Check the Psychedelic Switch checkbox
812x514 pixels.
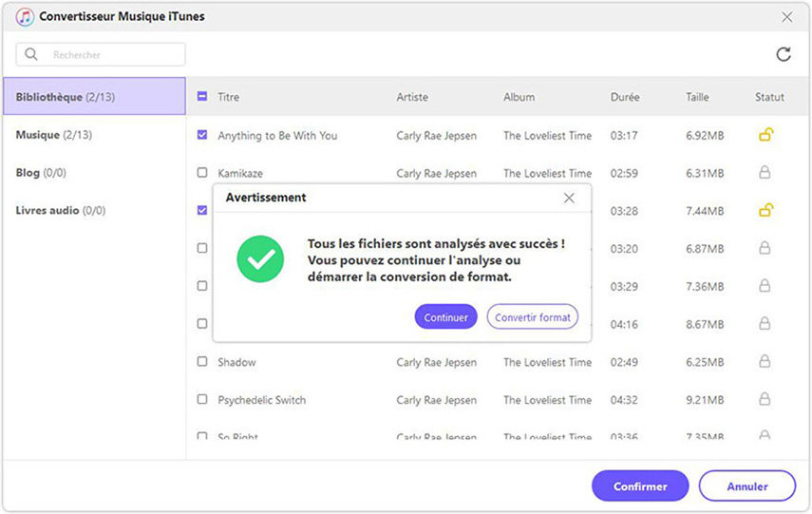202,399
